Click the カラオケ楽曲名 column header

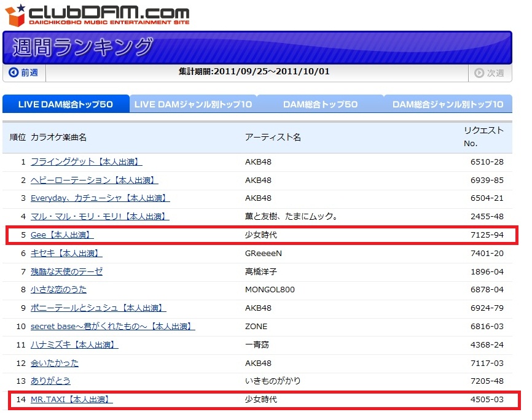tap(59, 137)
